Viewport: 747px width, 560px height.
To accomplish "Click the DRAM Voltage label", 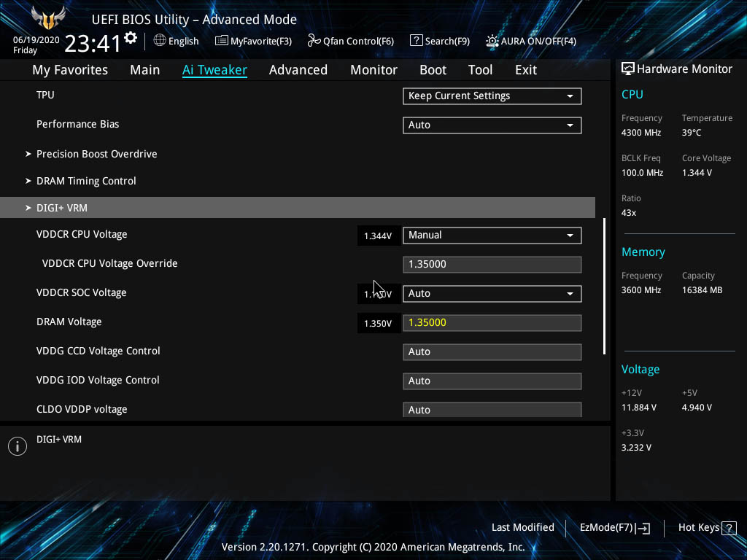I will coord(69,322).
